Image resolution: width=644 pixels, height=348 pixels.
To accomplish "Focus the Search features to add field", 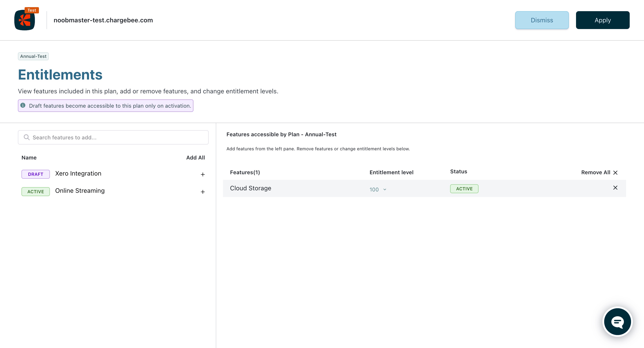I will pyautogui.click(x=117, y=137).
